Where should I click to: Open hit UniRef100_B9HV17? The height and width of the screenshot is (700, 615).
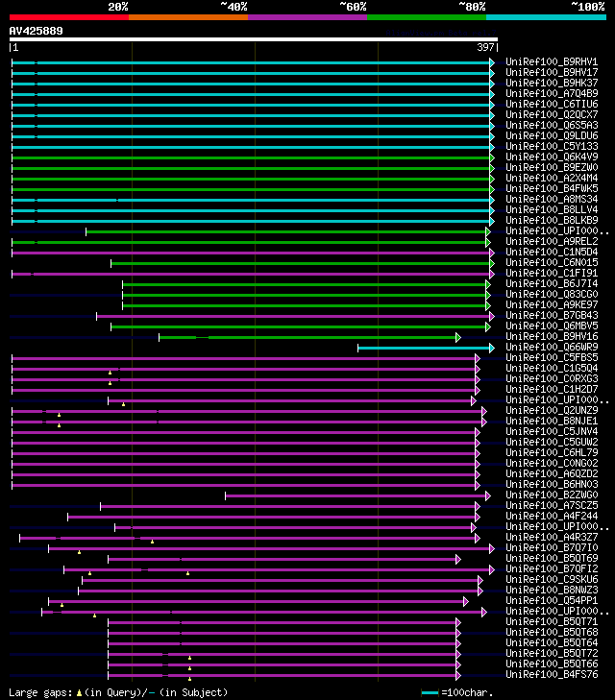click(552, 72)
